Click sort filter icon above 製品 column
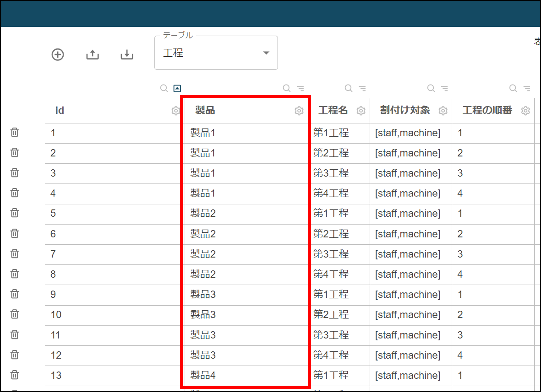 click(x=300, y=88)
